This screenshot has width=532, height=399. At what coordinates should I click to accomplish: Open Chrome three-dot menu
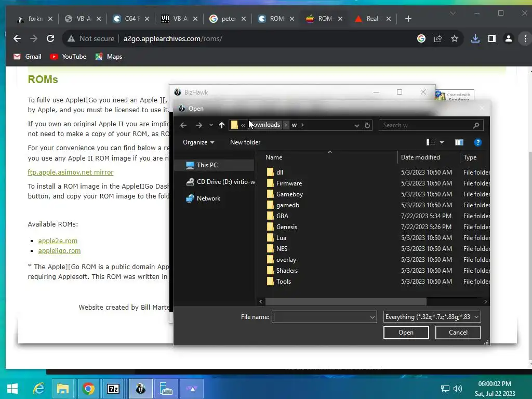click(x=525, y=38)
